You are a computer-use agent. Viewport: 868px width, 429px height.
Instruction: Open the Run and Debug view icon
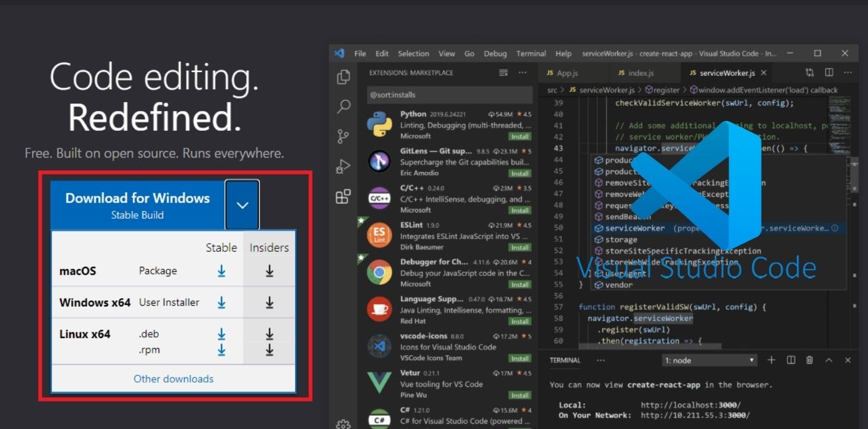[343, 167]
